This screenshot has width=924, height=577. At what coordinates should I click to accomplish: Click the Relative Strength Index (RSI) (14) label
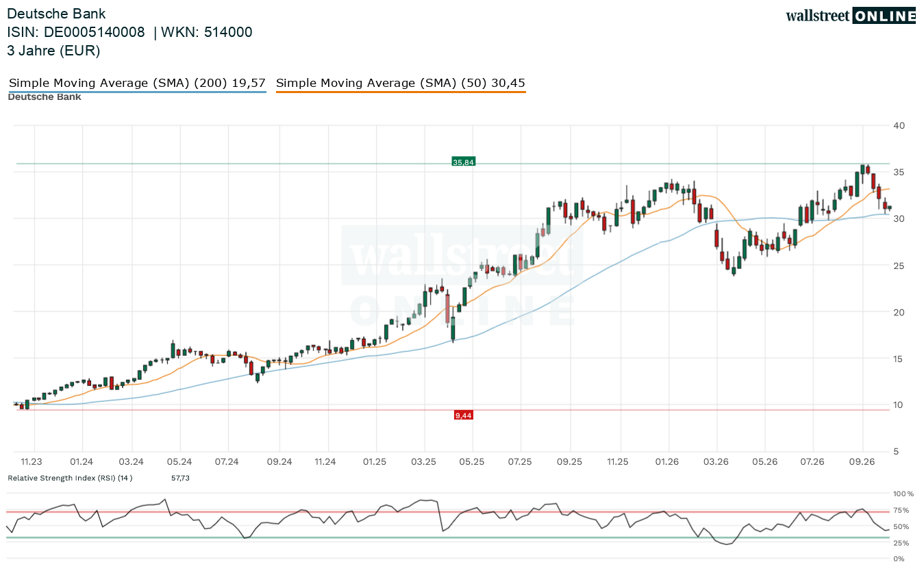point(70,478)
